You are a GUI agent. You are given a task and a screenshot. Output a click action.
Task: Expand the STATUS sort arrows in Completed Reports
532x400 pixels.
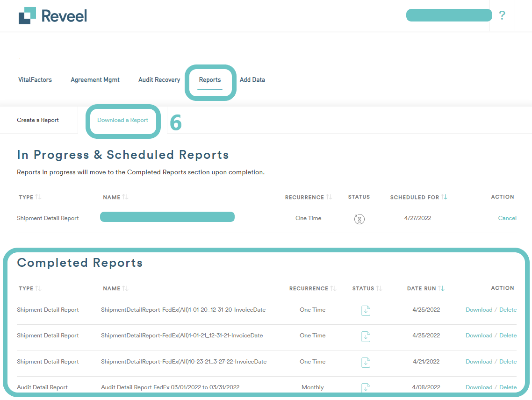pos(379,288)
